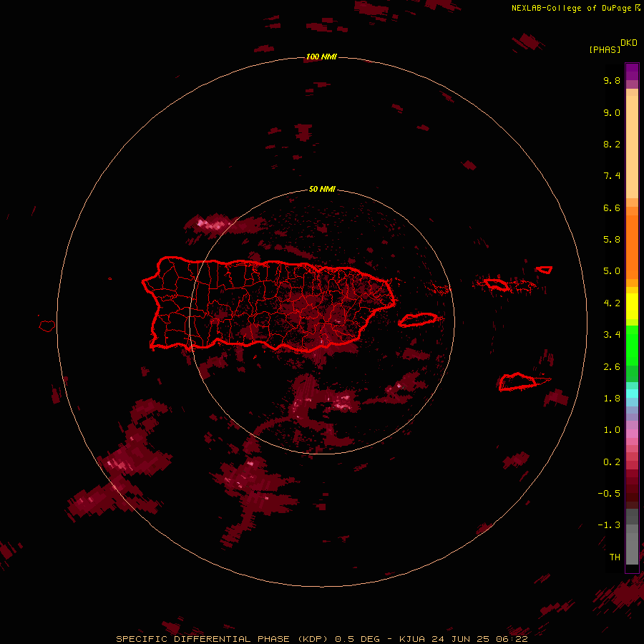Pick the yellow color bar segment

(632, 306)
